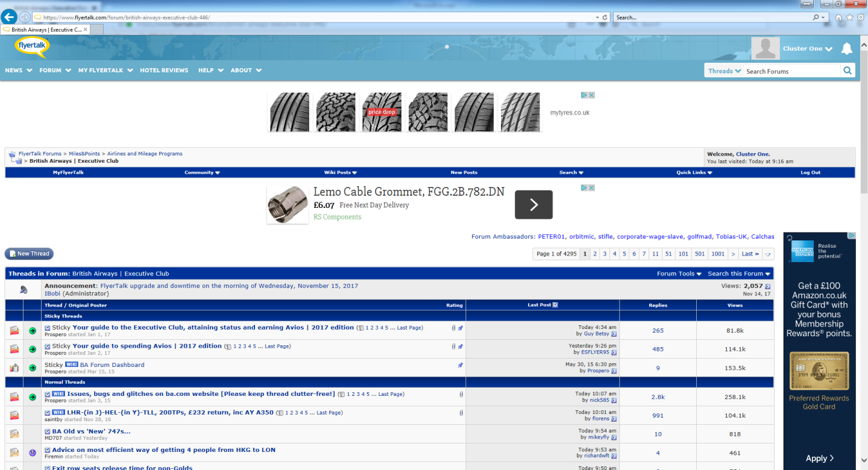Click the tire ad AdChoices icon
868x470 pixels.
(585, 95)
